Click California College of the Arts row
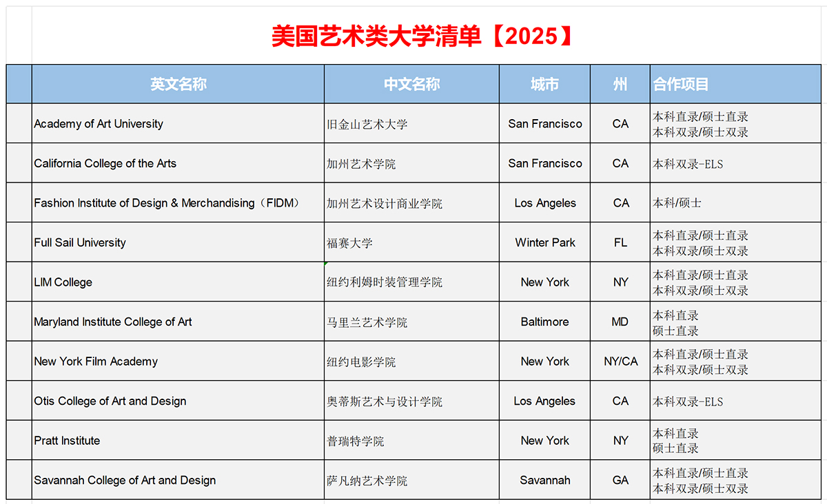The width and height of the screenshot is (827, 504). (x=105, y=163)
